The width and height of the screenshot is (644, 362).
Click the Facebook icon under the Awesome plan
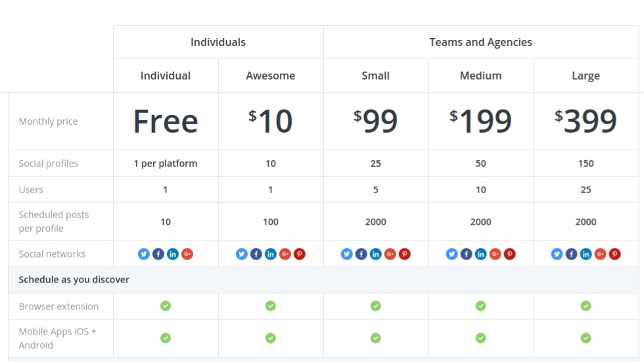pyautogui.click(x=256, y=254)
